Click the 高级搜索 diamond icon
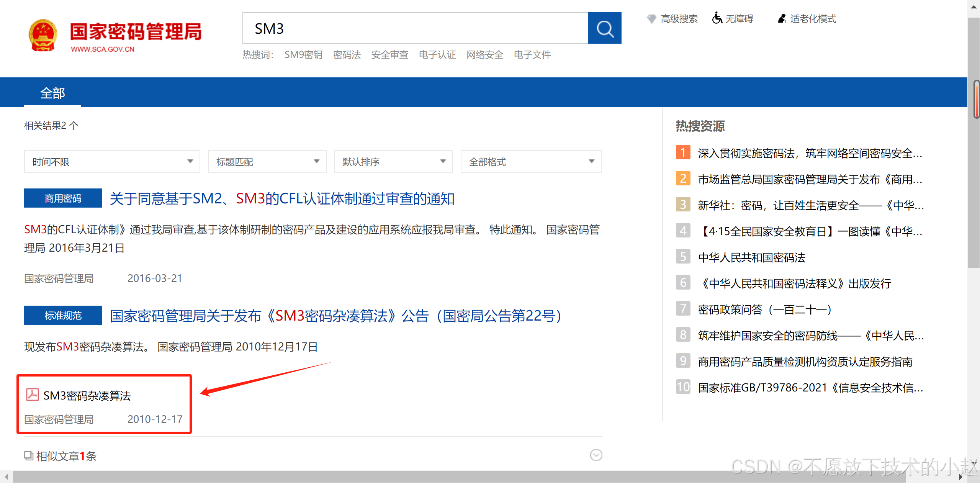The height and width of the screenshot is (483, 980). pos(651,18)
